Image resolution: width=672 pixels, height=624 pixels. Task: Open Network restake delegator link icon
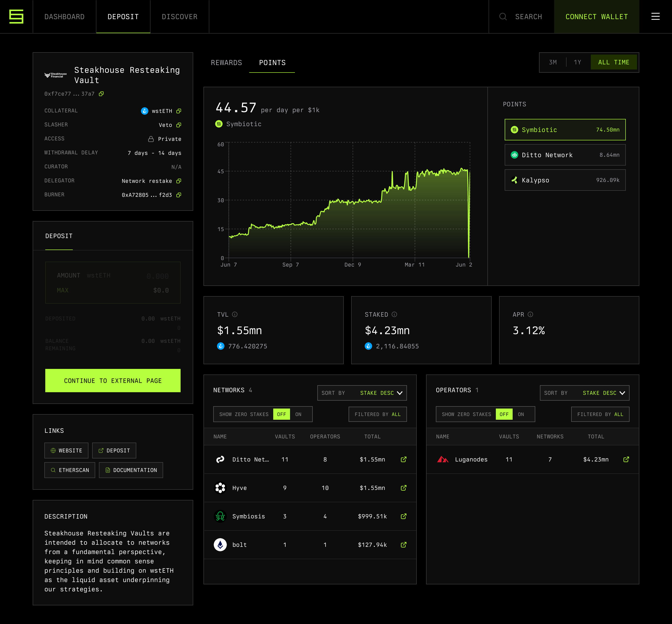tap(179, 181)
